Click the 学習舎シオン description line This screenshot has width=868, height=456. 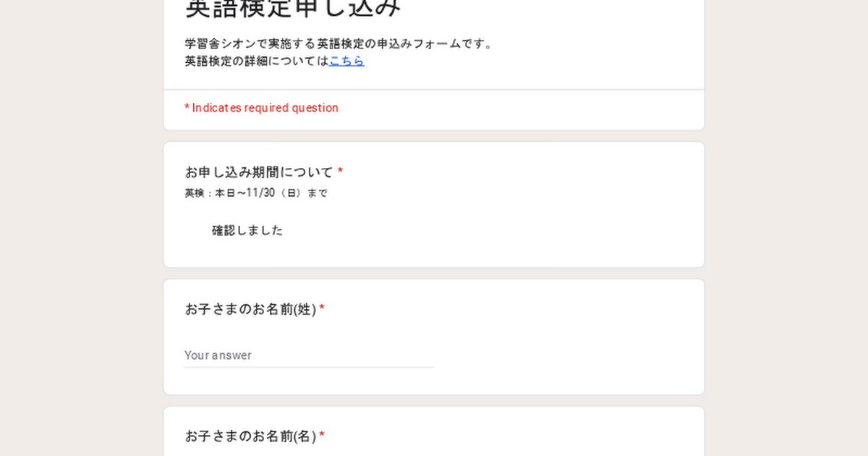[339, 43]
